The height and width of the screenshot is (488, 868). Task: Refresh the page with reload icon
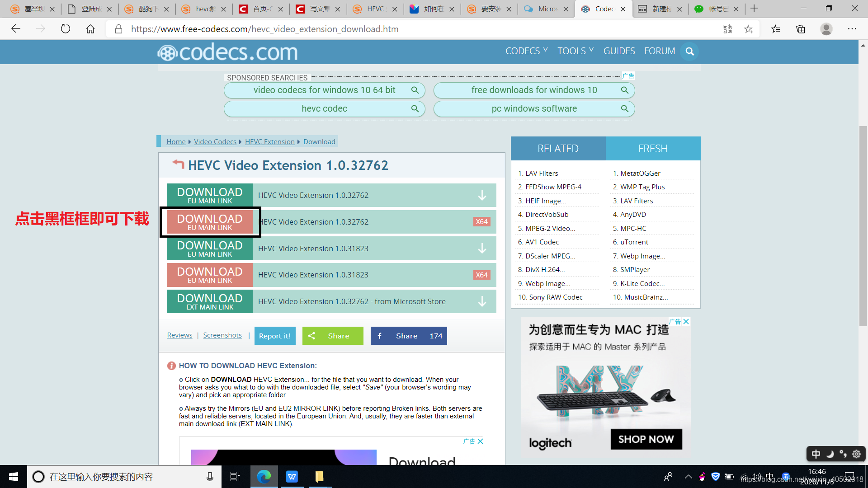coord(66,29)
